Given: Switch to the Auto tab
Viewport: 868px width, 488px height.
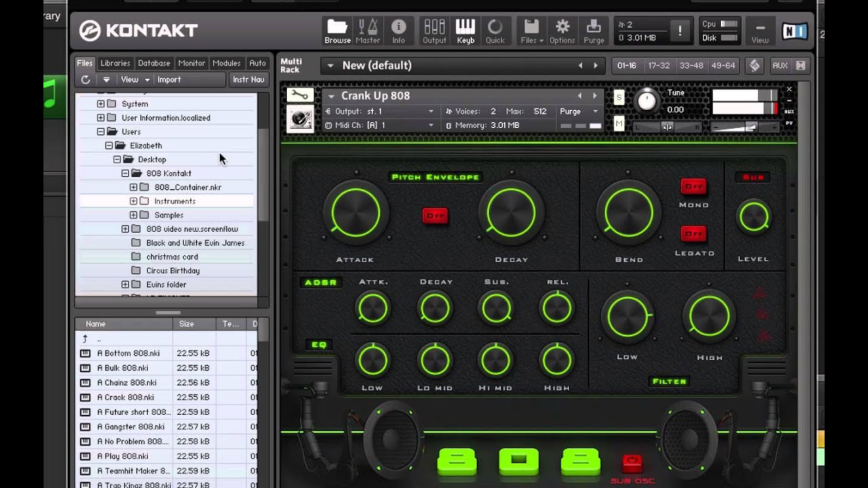Looking at the screenshot, I should pyautogui.click(x=257, y=63).
